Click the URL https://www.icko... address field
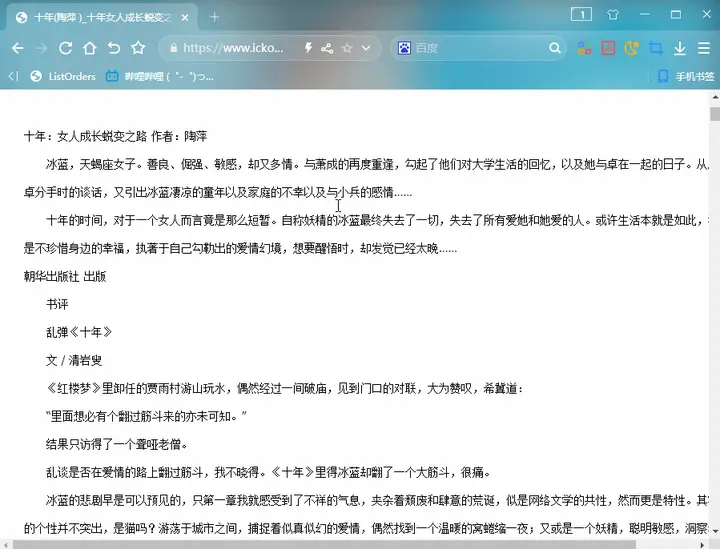720x549 pixels. [x=233, y=48]
